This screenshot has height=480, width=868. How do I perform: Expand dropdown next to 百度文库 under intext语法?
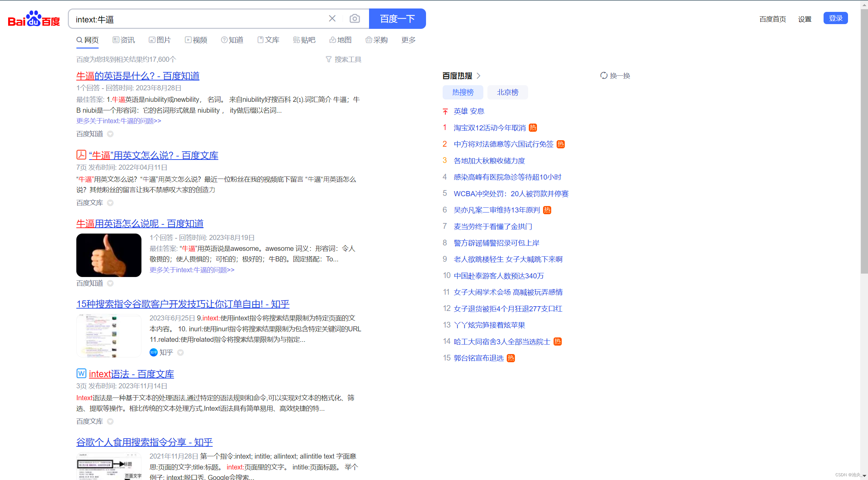[x=110, y=422]
